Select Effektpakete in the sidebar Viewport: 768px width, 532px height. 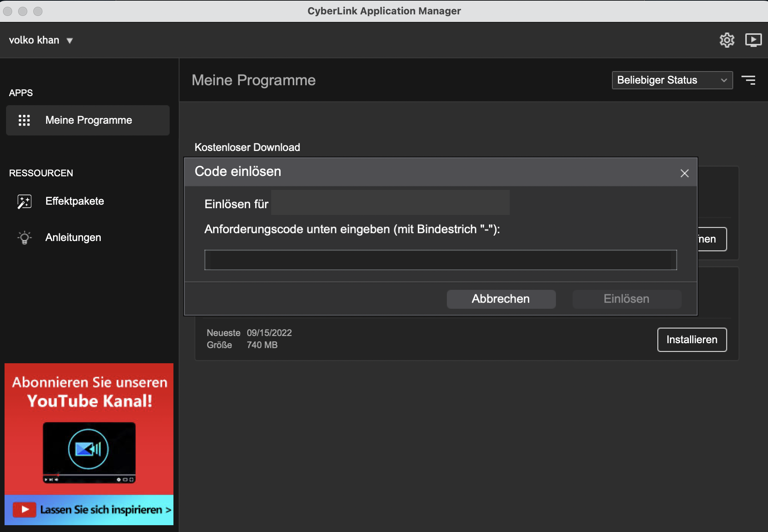pyautogui.click(x=75, y=201)
